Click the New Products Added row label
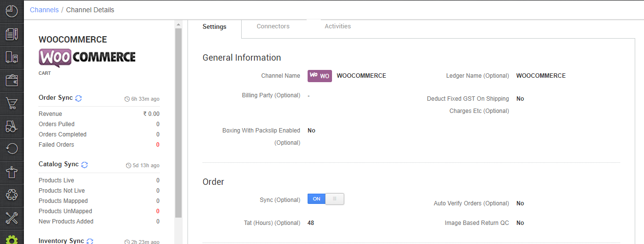This screenshot has height=244, width=644. point(66,222)
